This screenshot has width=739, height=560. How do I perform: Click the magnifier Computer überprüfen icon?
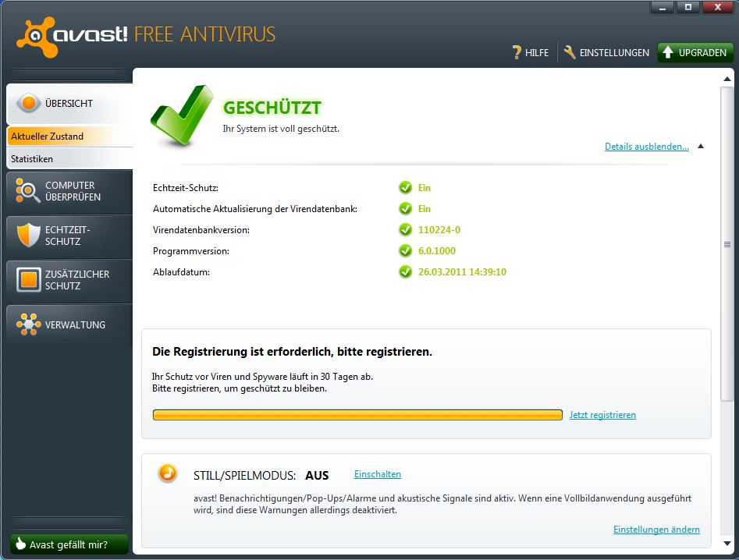click(27, 191)
